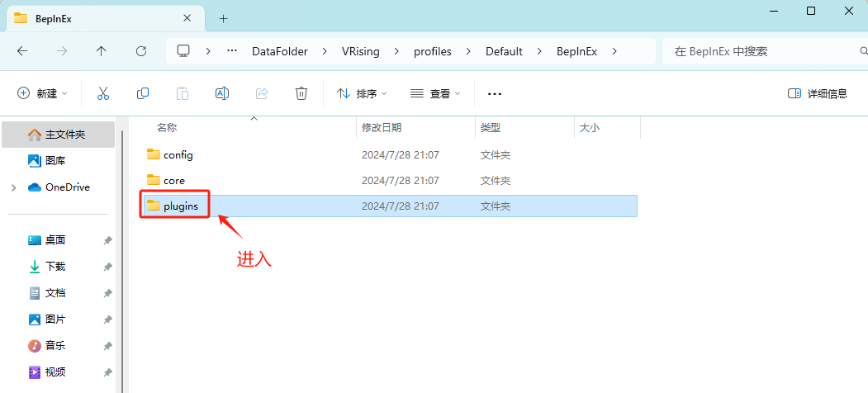Navigate to VRising in breadcrumb
Screen dimensions: 868x393
point(361,51)
